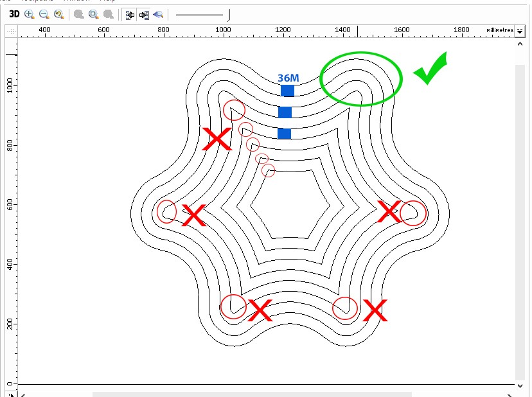Click horizontal scrollbar left arrow
Viewport: 532px width, 397px height.
coord(23,395)
